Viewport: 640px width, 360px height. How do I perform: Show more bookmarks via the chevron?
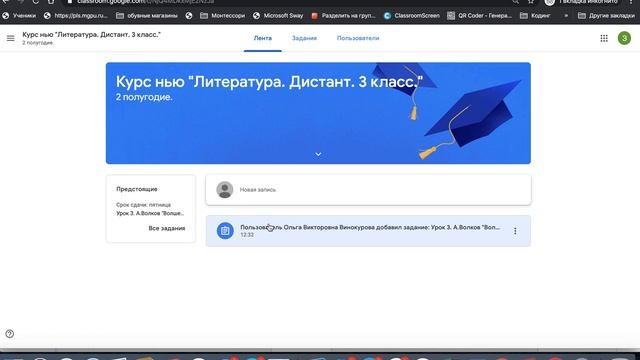coord(566,16)
